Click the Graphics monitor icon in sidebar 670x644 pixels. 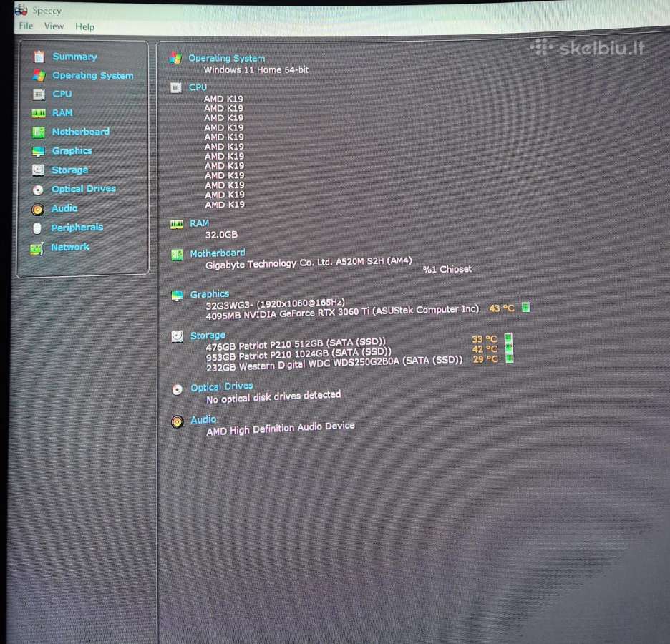point(39,151)
